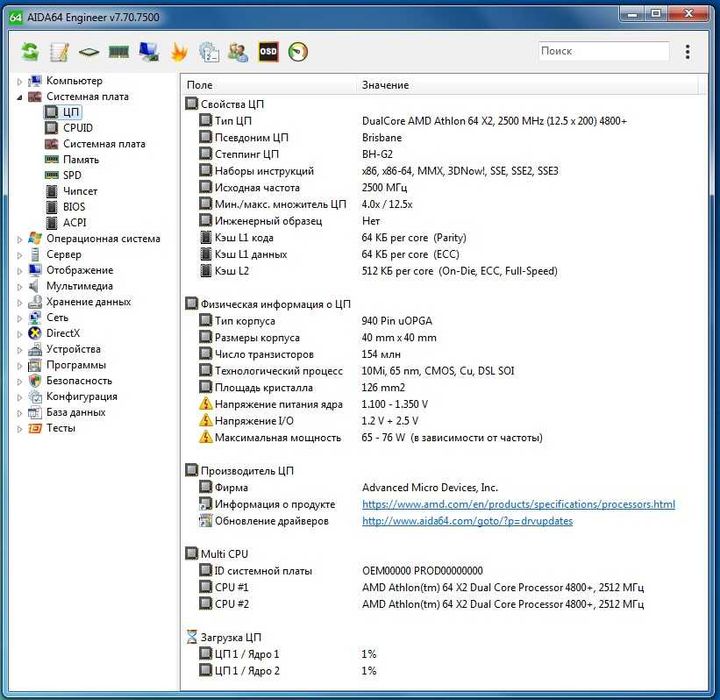Open the OSD panel toolbar icon
This screenshot has width=720, height=700.
(268, 51)
